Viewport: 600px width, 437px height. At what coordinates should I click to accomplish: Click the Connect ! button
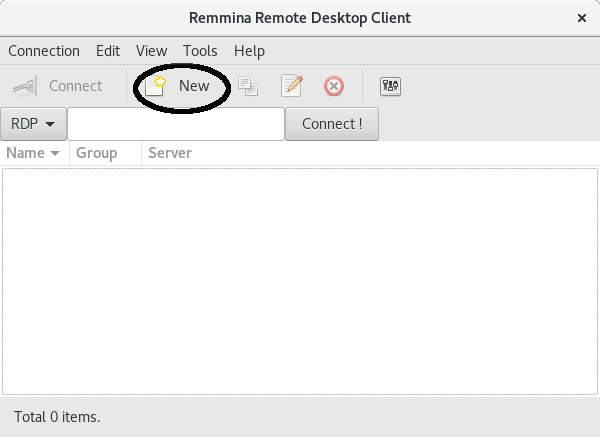(x=332, y=124)
